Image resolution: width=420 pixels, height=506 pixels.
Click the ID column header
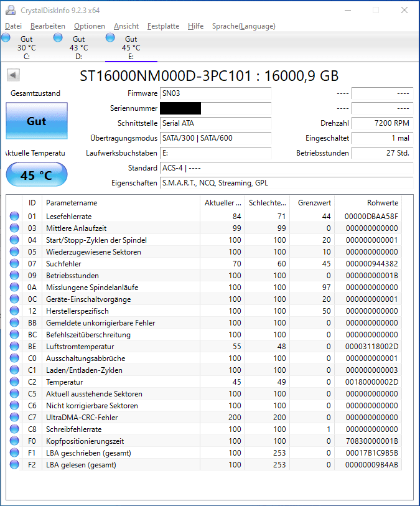click(x=32, y=203)
